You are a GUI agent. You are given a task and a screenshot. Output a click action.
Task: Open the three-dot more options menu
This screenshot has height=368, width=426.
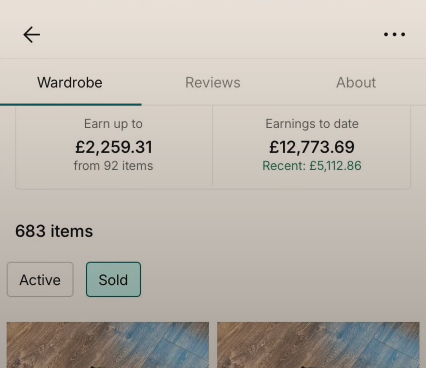click(x=394, y=34)
